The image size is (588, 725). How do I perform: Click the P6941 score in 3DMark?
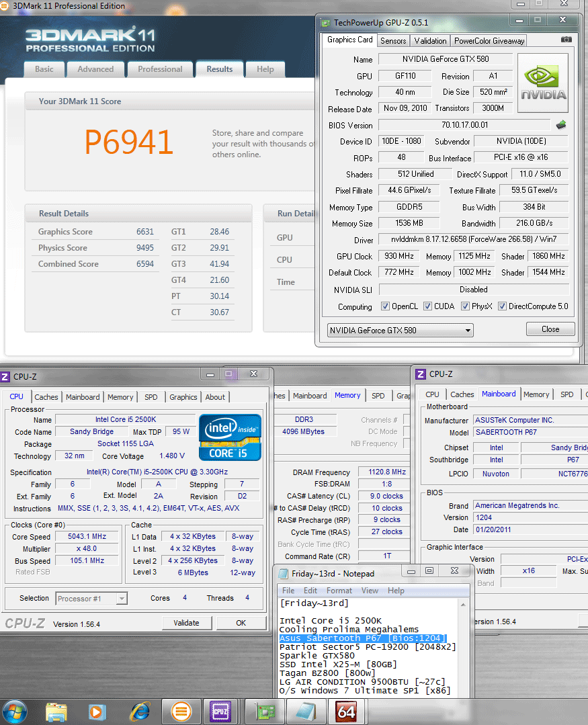[x=128, y=142]
